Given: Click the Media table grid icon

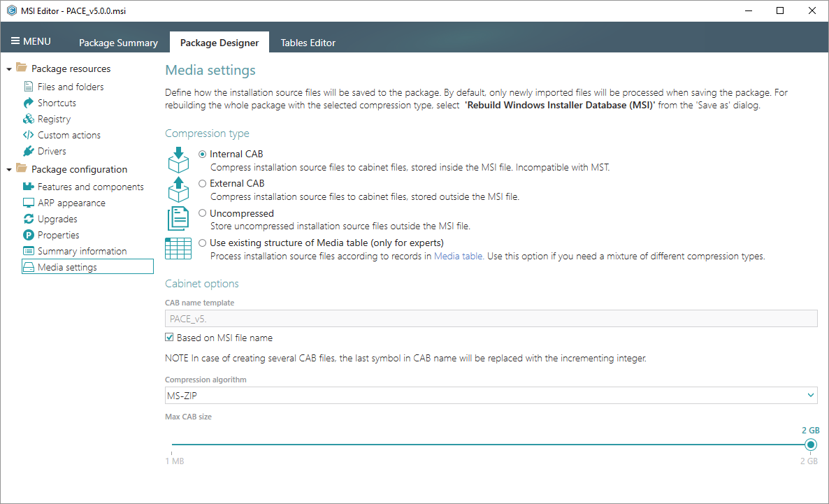Looking at the screenshot, I should [178, 249].
